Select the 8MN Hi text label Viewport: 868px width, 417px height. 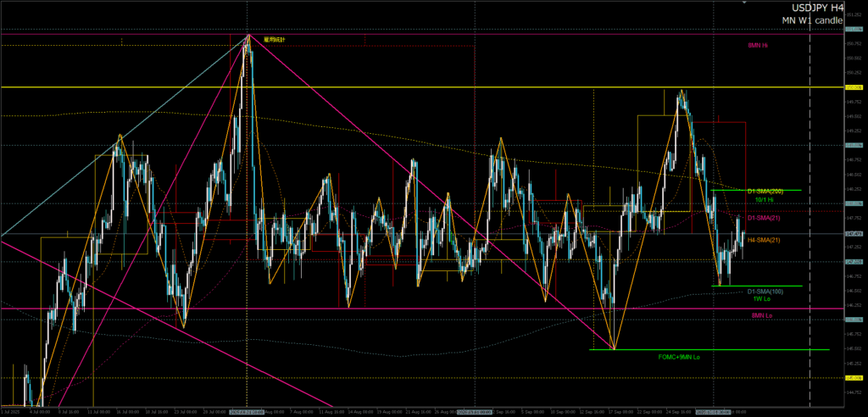[x=758, y=45]
